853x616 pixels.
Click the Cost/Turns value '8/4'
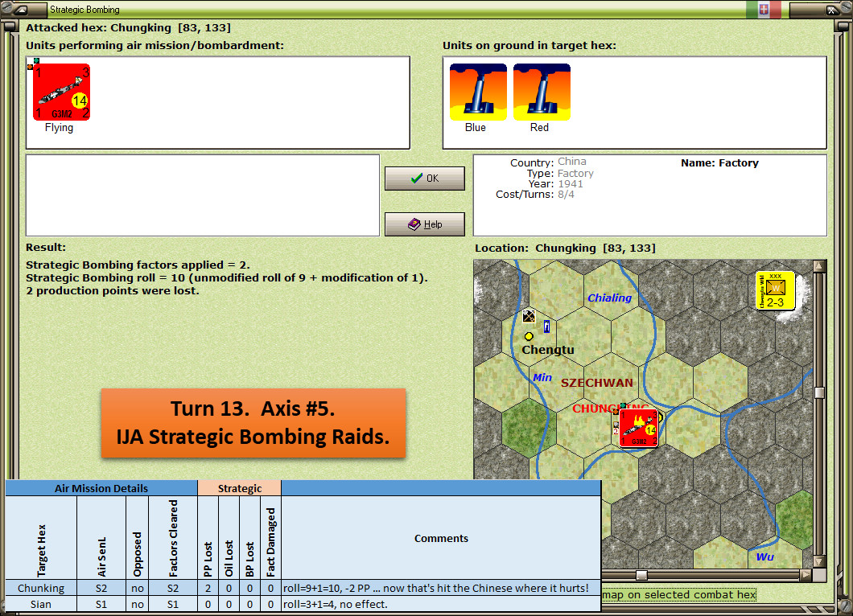566,194
